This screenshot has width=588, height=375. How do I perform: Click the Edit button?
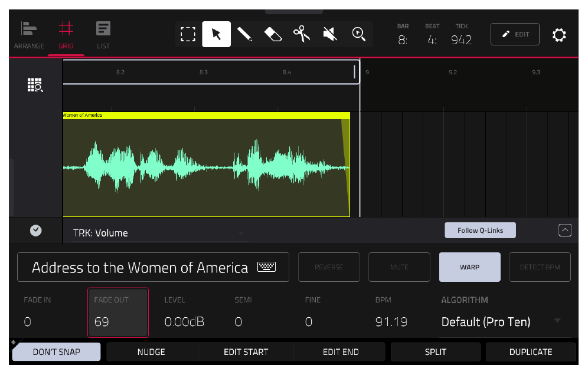[515, 34]
